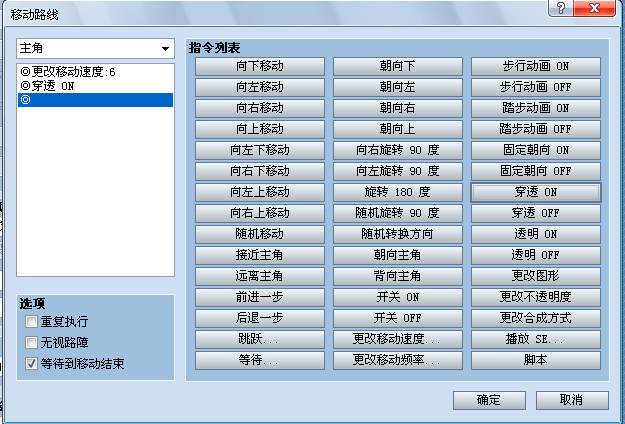Click the 朝向左 button
This screenshot has width=625, height=424.
pyautogui.click(x=398, y=87)
